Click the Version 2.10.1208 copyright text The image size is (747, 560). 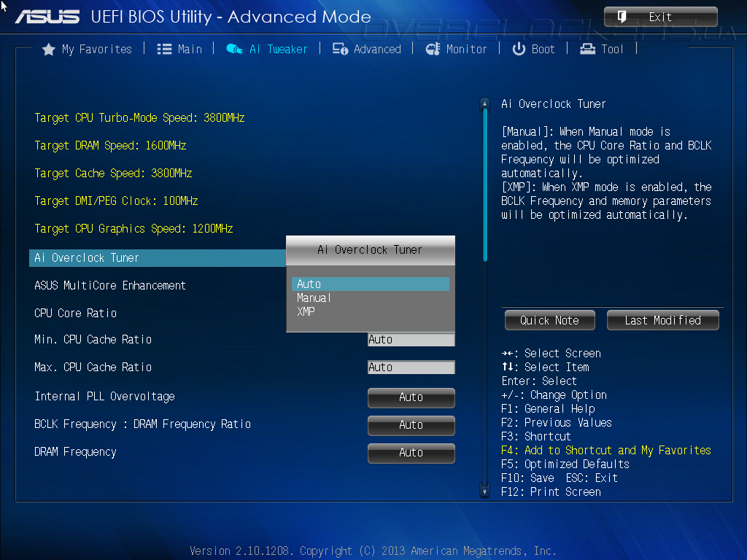pyautogui.click(x=373, y=551)
